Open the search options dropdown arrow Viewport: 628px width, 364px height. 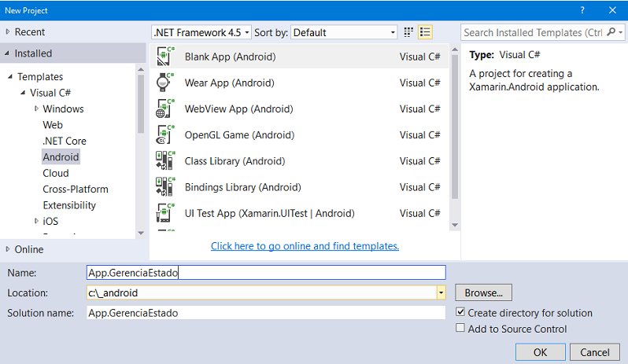pyautogui.click(x=620, y=32)
